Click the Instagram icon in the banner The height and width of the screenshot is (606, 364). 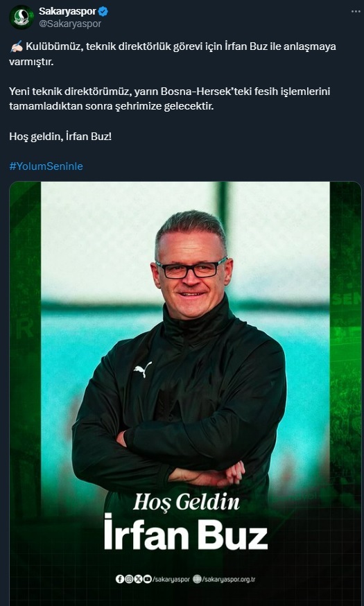click(x=129, y=579)
